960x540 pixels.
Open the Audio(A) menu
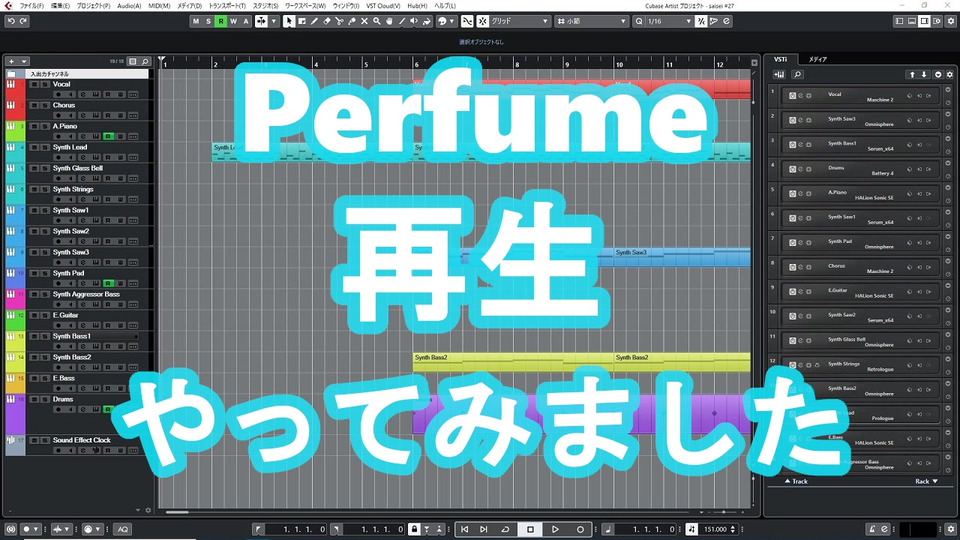[129, 6]
